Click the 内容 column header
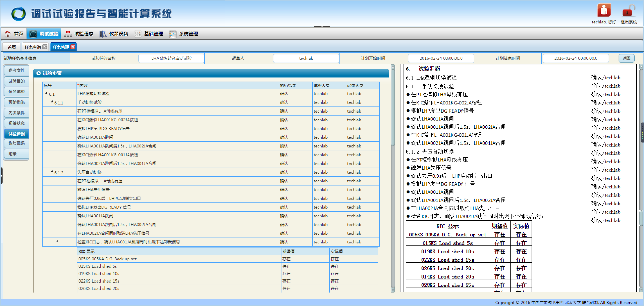The image size is (644, 306). click(177, 85)
